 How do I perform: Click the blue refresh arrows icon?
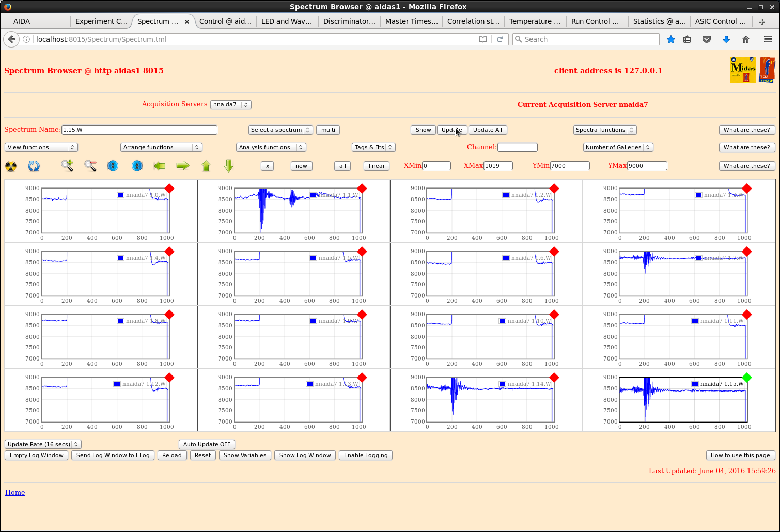coord(34,166)
